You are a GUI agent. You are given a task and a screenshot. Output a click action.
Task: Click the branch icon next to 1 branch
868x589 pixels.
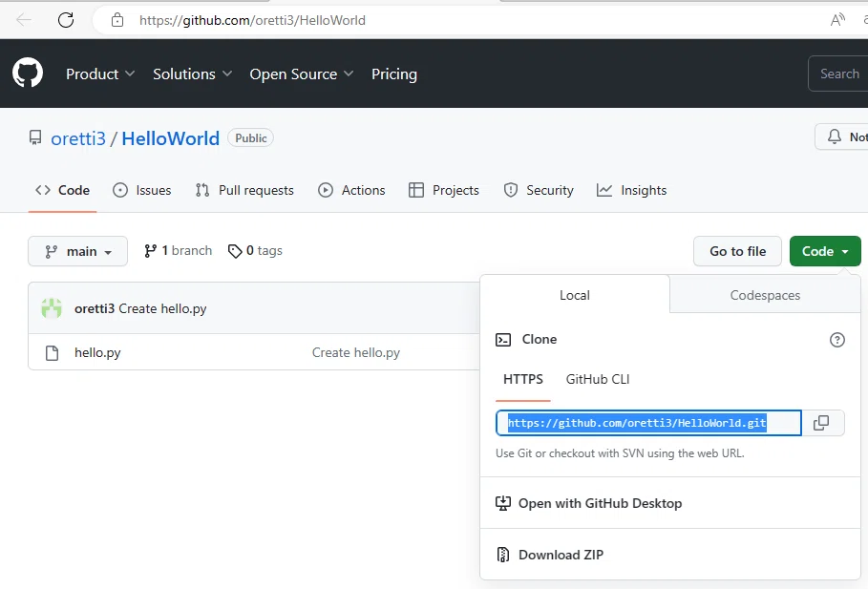[150, 251]
